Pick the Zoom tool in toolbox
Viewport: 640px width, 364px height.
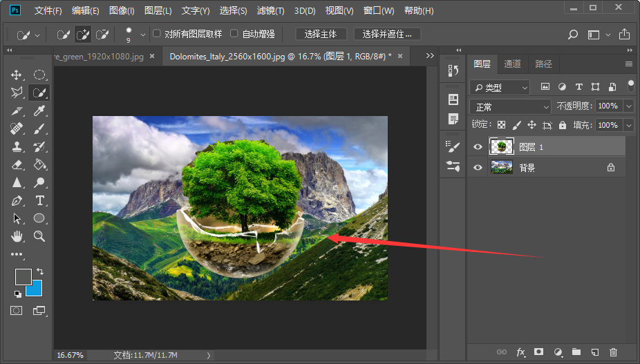tap(39, 236)
